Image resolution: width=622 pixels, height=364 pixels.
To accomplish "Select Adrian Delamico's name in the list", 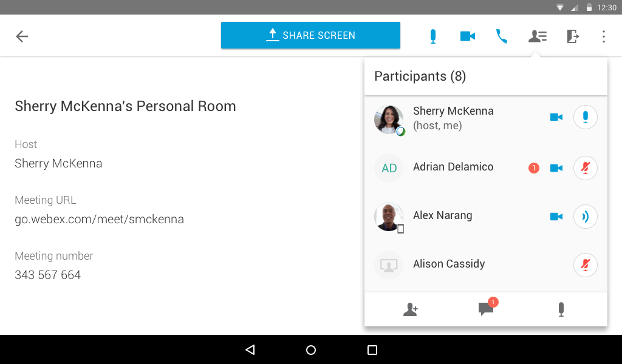I will [x=453, y=167].
